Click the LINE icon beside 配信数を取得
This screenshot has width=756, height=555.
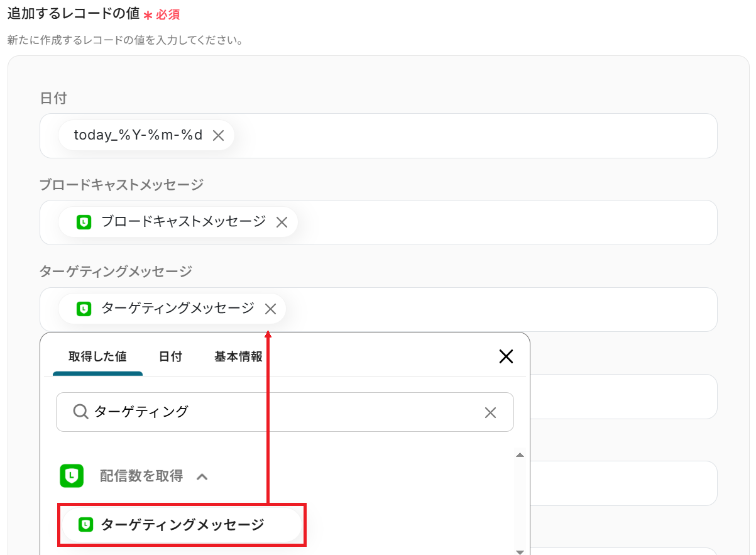(x=72, y=476)
